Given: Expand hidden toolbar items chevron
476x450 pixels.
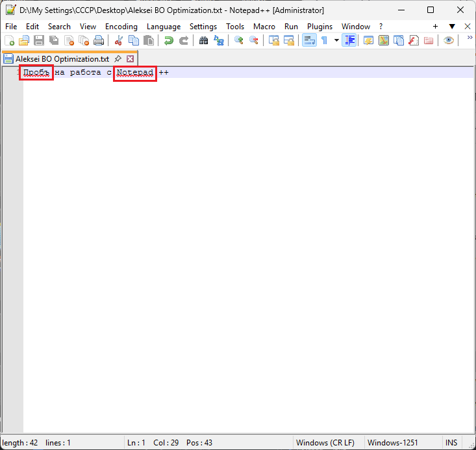Looking at the screenshot, I should tap(470, 38).
